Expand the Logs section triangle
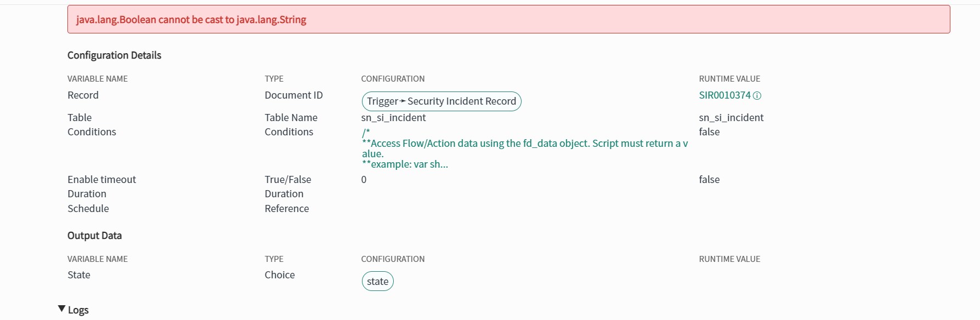This screenshot has height=320, width=980. [61, 310]
